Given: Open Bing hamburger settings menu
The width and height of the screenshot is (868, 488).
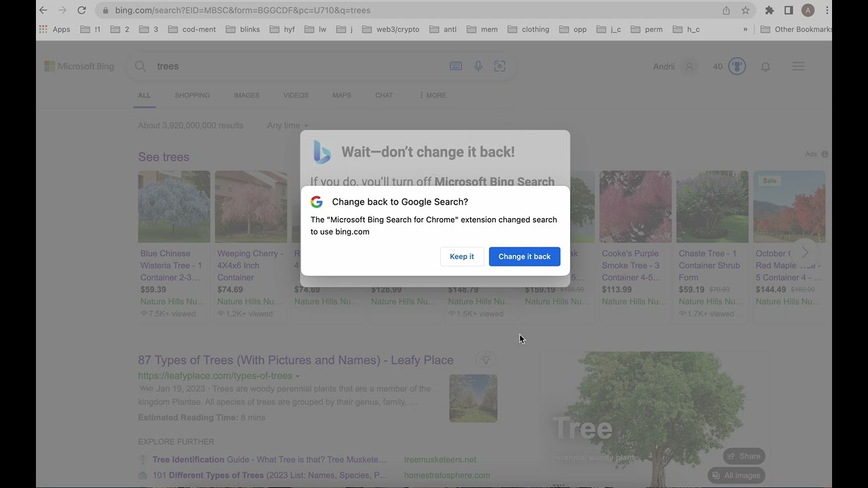Looking at the screenshot, I should tap(798, 66).
